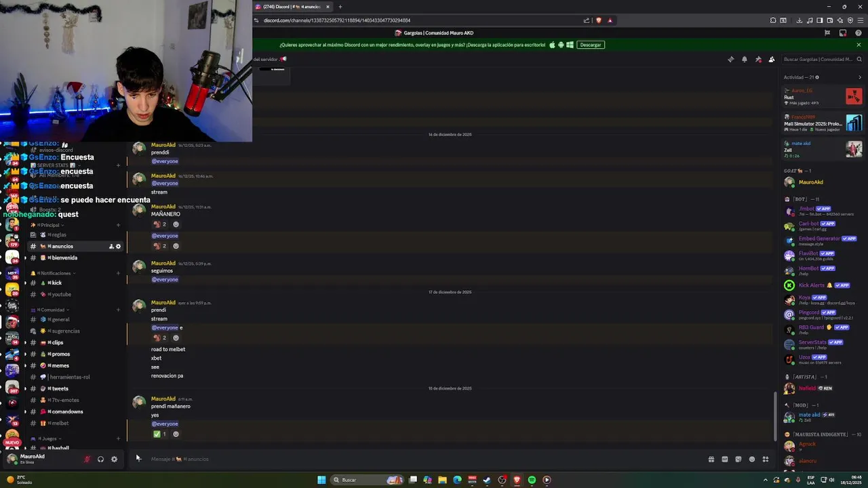Open notification settings bell icon

745,60
